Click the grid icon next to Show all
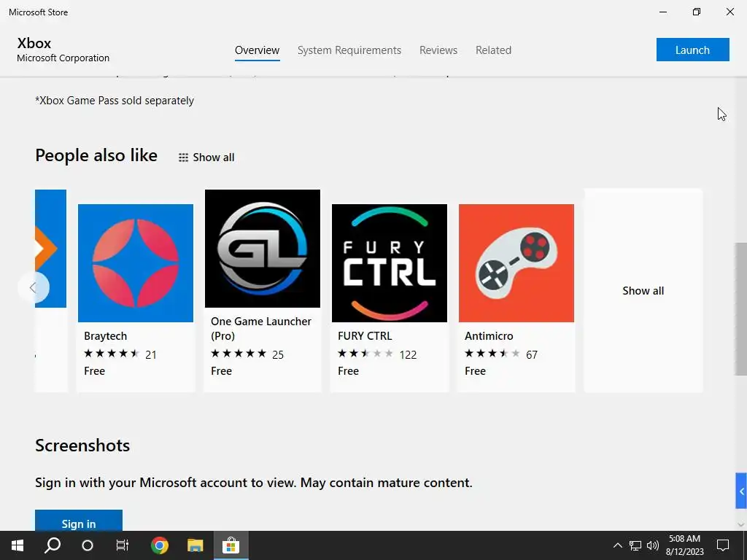This screenshot has width=747, height=560. point(183,157)
